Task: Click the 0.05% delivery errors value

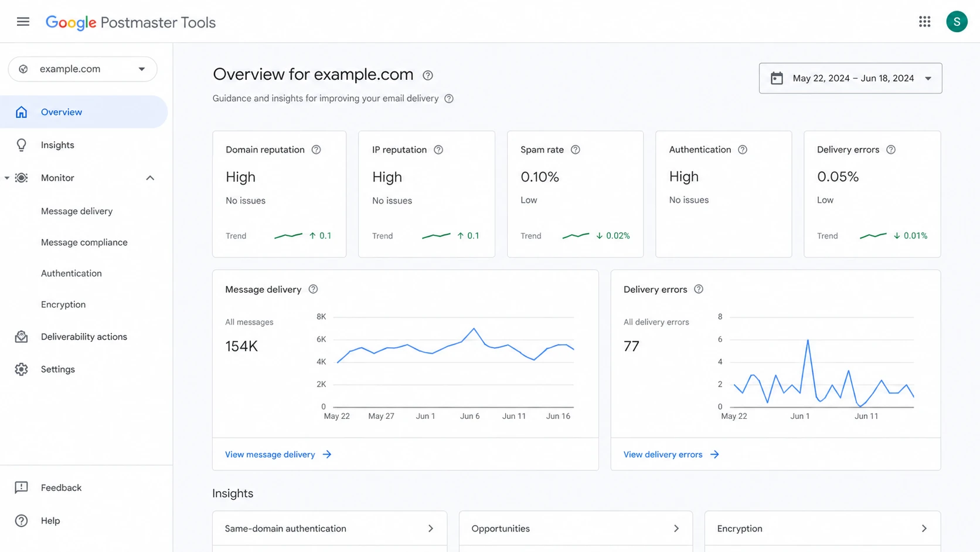Action: [x=838, y=177]
